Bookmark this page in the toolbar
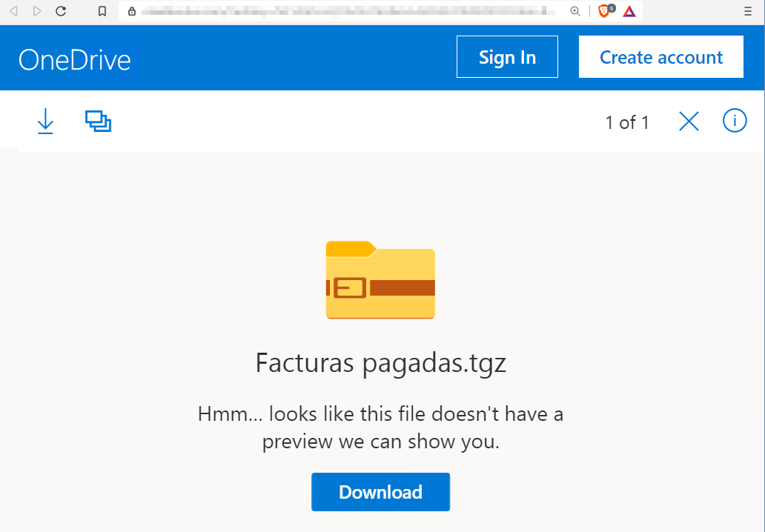Image resolution: width=765 pixels, height=532 pixels. (x=102, y=11)
